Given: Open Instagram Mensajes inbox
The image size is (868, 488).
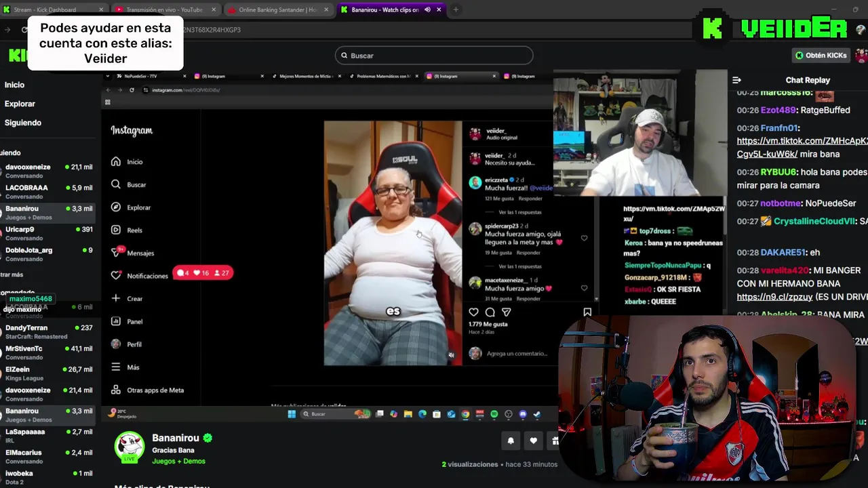Looking at the screenshot, I should (132, 253).
